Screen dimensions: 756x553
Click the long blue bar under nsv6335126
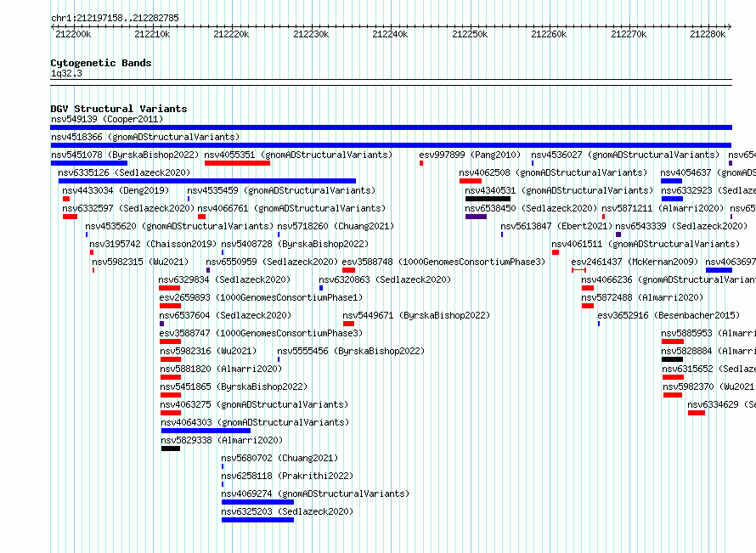[207, 181]
